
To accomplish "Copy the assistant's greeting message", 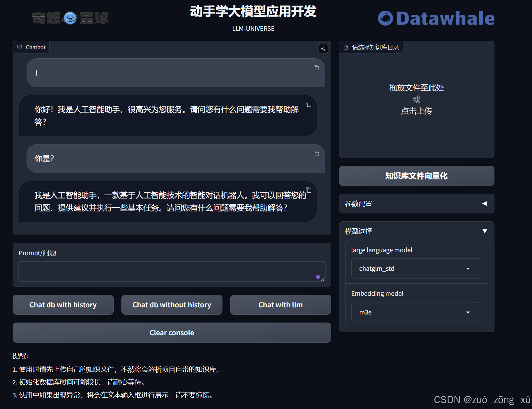I will tap(308, 104).
